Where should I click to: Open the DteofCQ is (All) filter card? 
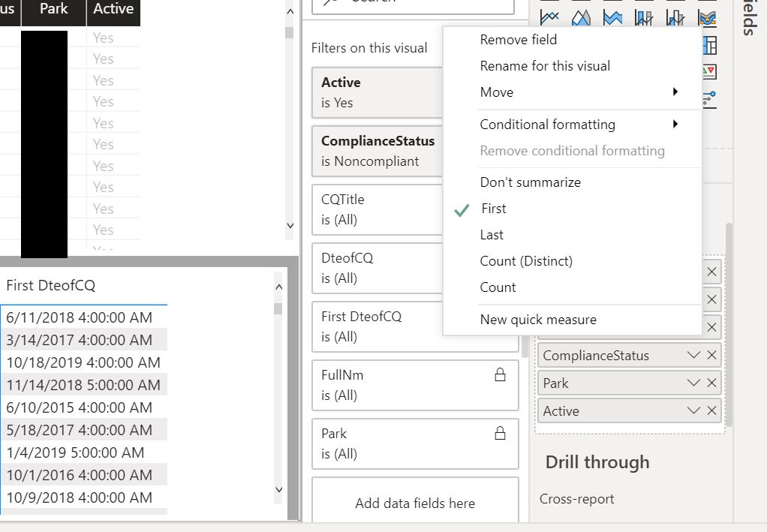coord(377,269)
